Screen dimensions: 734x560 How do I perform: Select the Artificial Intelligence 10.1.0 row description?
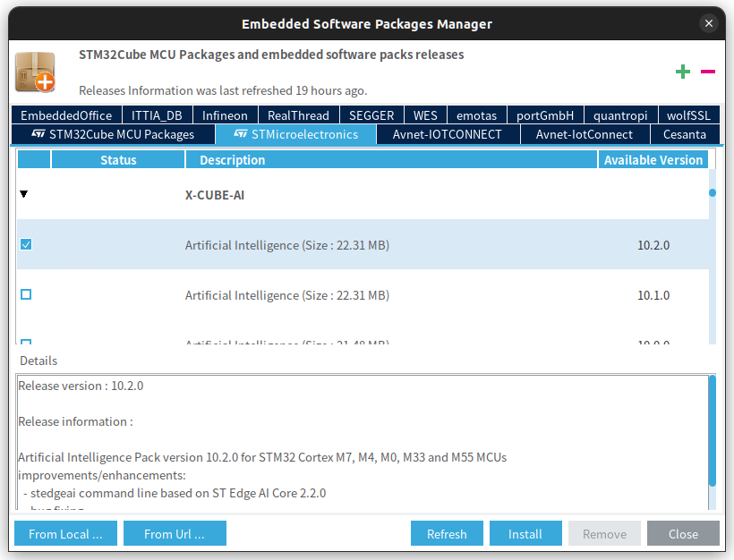click(287, 295)
